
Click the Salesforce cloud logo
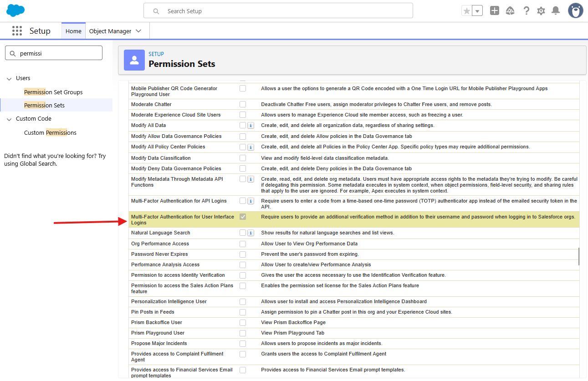click(x=15, y=10)
